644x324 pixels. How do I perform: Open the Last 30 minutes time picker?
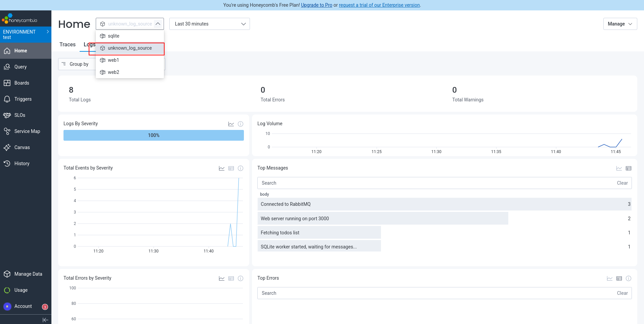(209, 24)
